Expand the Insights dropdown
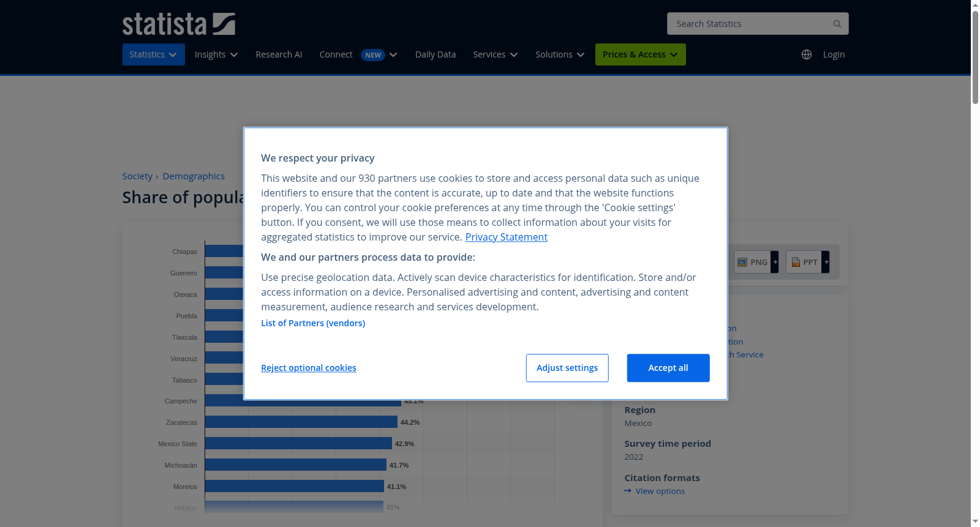Image resolution: width=980 pixels, height=527 pixels. (216, 54)
